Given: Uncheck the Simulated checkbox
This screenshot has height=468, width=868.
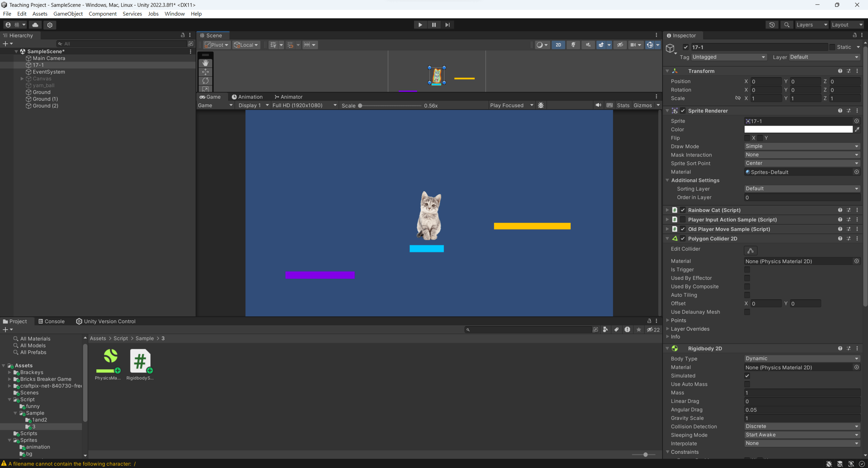Looking at the screenshot, I should (747, 376).
